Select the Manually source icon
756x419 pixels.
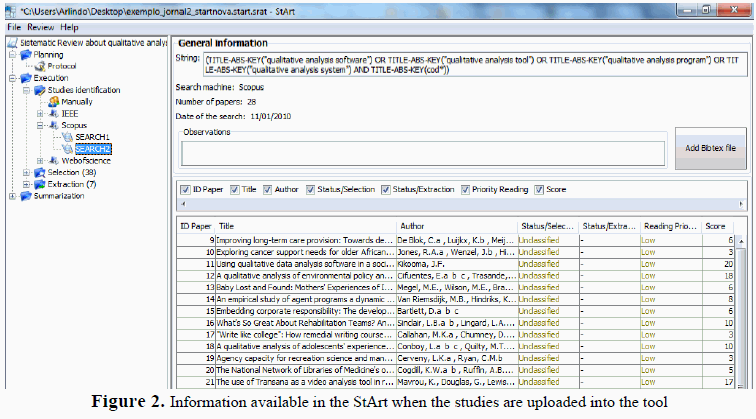coord(53,101)
